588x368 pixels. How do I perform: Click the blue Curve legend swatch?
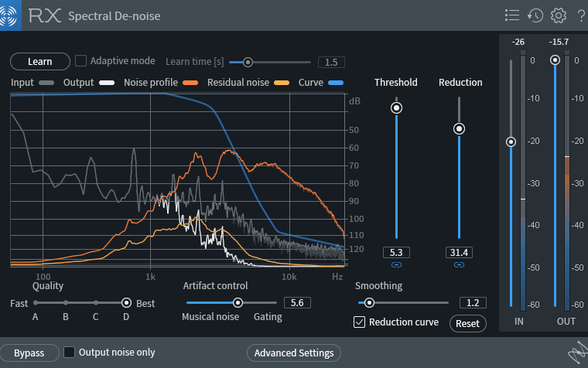[x=336, y=83]
